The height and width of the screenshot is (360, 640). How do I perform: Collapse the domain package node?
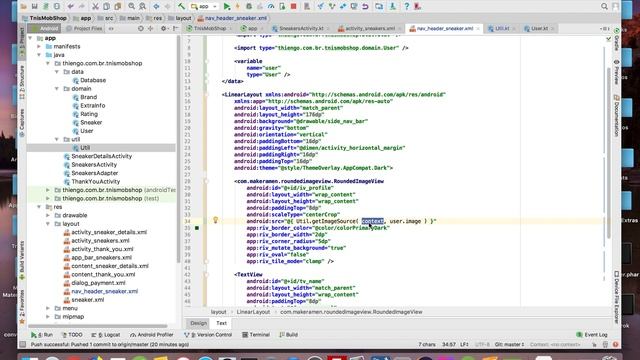57,89
